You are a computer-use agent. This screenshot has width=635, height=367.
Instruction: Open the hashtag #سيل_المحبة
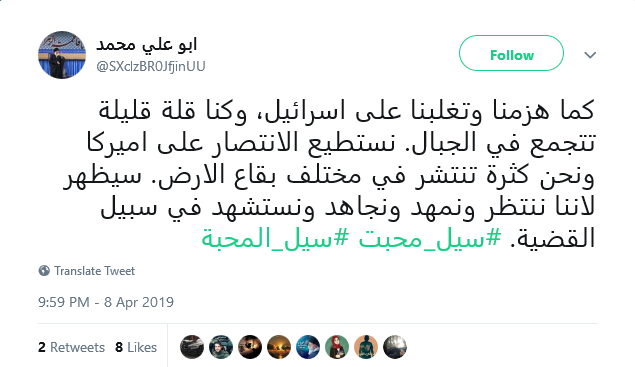pyautogui.click(x=275, y=238)
